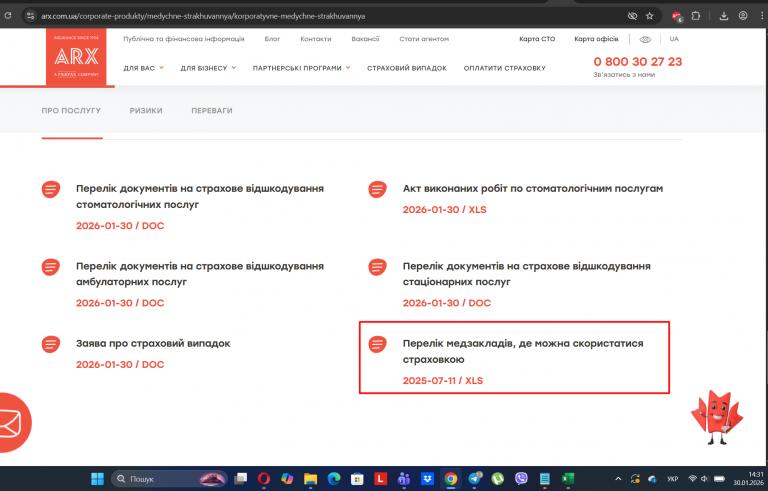Image resolution: width=768 pixels, height=491 pixels.
Task: Click the crossed-out eye icon in address bar
Action: (632, 16)
